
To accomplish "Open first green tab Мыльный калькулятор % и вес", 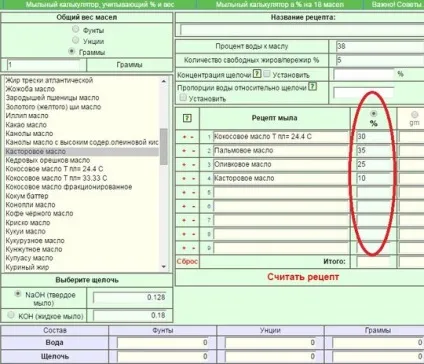I will [100, 5].
